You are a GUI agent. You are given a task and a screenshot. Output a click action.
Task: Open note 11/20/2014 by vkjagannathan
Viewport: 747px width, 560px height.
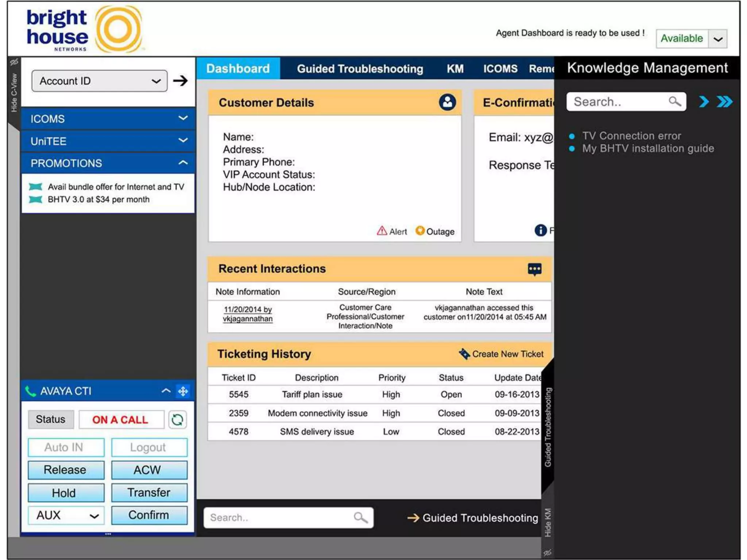pyautogui.click(x=248, y=314)
